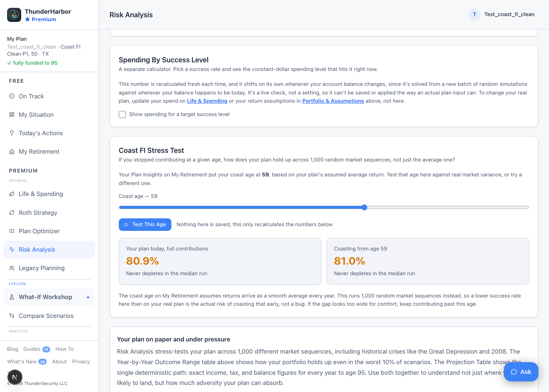Click the user avatar letter T
Screen dimensions: 549x392
[474, 14]
